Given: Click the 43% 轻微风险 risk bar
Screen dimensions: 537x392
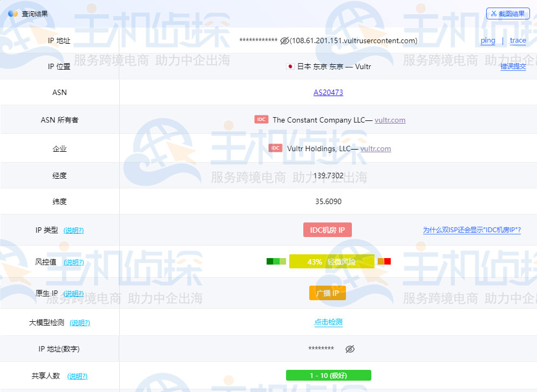Looking at the screenshot, I should point(331,262).
